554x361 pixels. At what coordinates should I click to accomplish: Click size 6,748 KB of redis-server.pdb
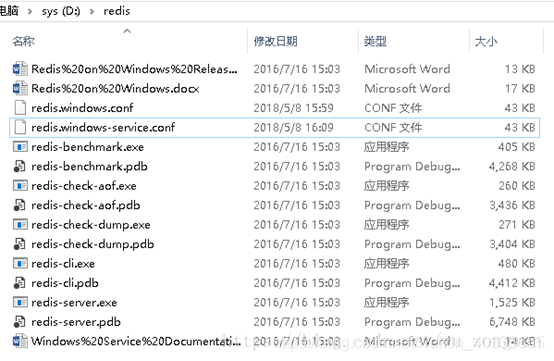point(512,321)
